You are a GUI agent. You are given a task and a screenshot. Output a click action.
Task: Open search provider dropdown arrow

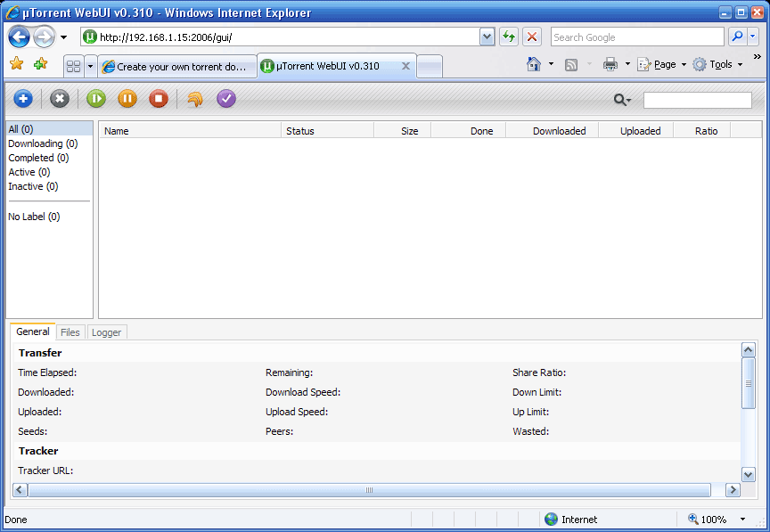pyautogui.click(x=753, y=37)
